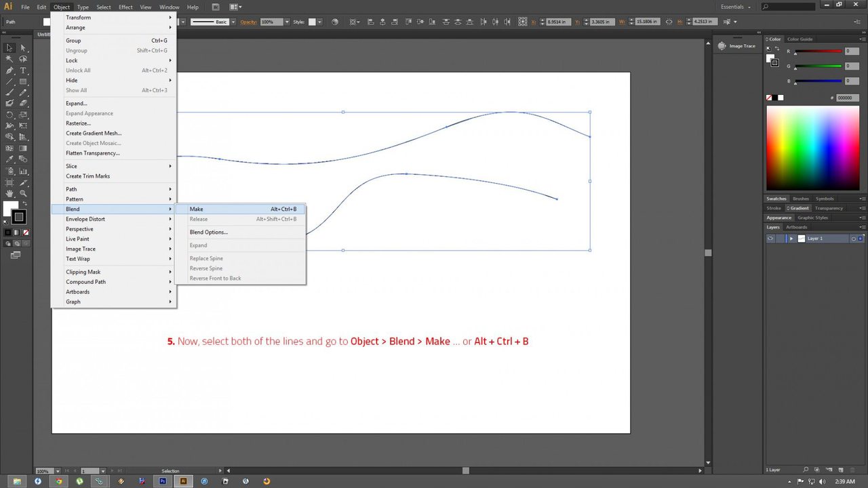Viewport: 868px width, 488px height.
Task: Select the Paintbrush tool
Action: [x=9, y=92]
